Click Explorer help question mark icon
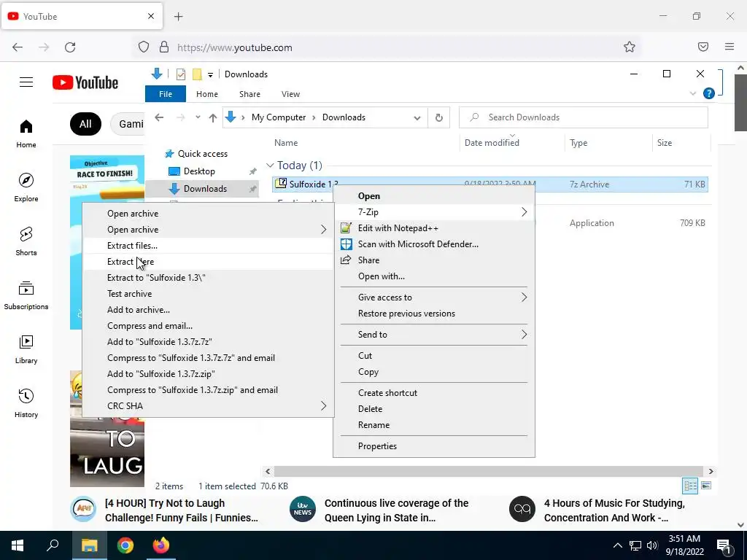 tap(708, 93)
